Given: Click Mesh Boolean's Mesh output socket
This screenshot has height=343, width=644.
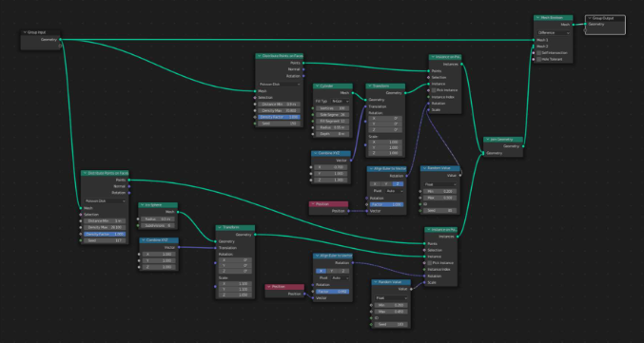Looking at the screenshot, I should point(573,25).
